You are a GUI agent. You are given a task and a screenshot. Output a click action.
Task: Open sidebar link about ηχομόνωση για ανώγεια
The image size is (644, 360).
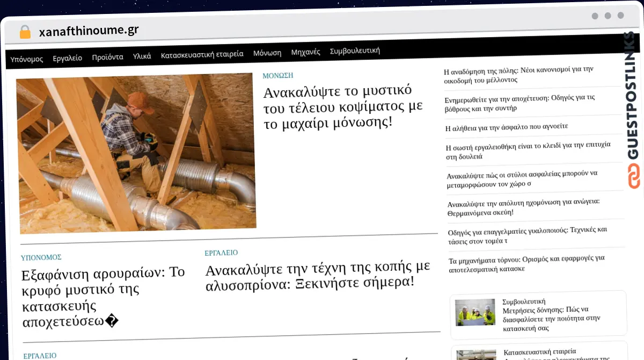(523, 207)
